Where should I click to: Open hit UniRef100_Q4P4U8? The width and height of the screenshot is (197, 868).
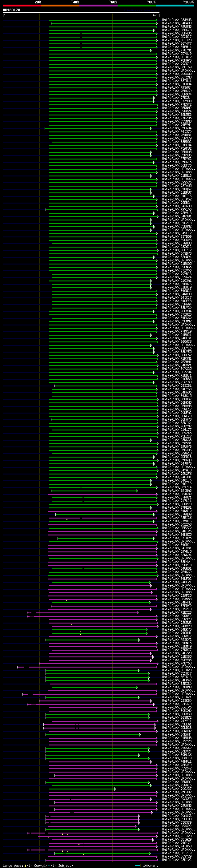point(177,23)
